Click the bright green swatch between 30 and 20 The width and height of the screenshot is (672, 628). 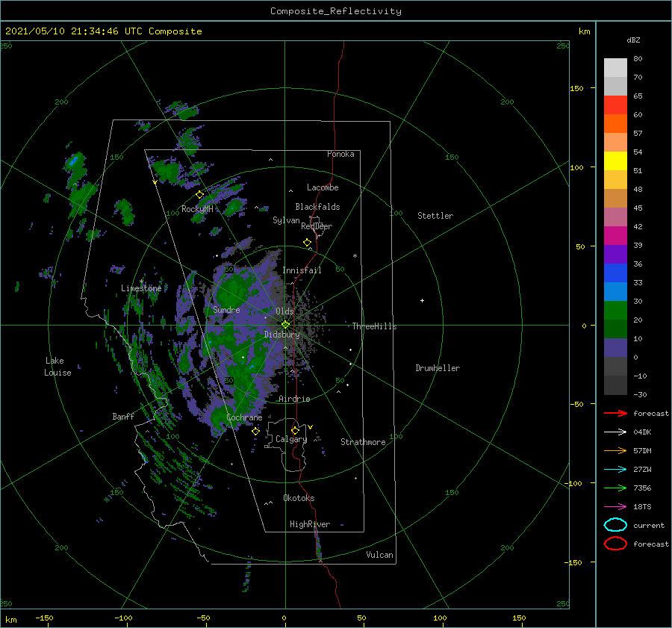point(615,311)
